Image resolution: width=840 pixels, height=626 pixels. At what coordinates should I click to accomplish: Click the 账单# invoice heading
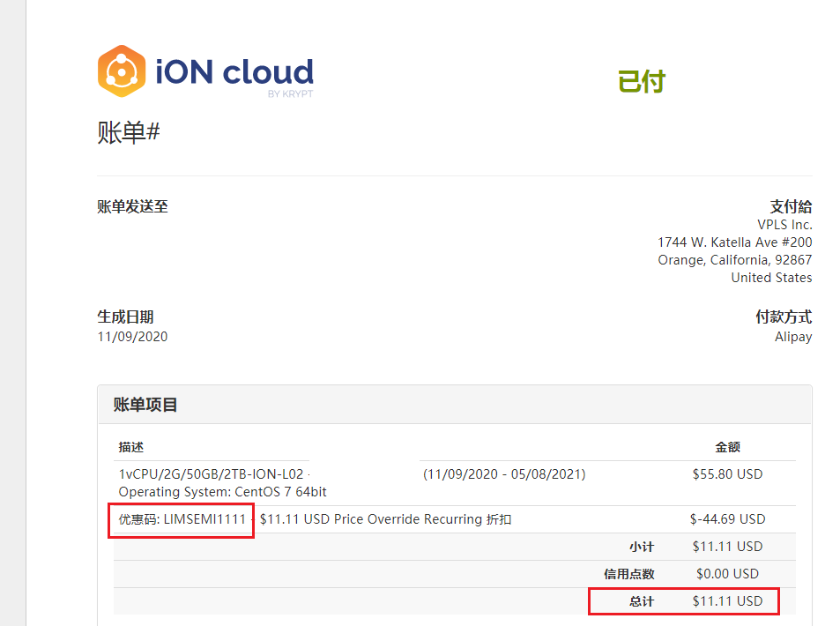[129, 132]
